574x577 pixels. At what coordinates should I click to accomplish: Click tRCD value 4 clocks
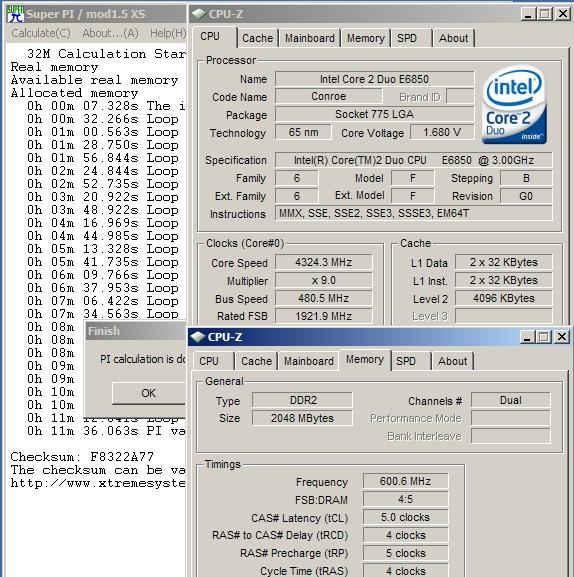tap(405, 535)
